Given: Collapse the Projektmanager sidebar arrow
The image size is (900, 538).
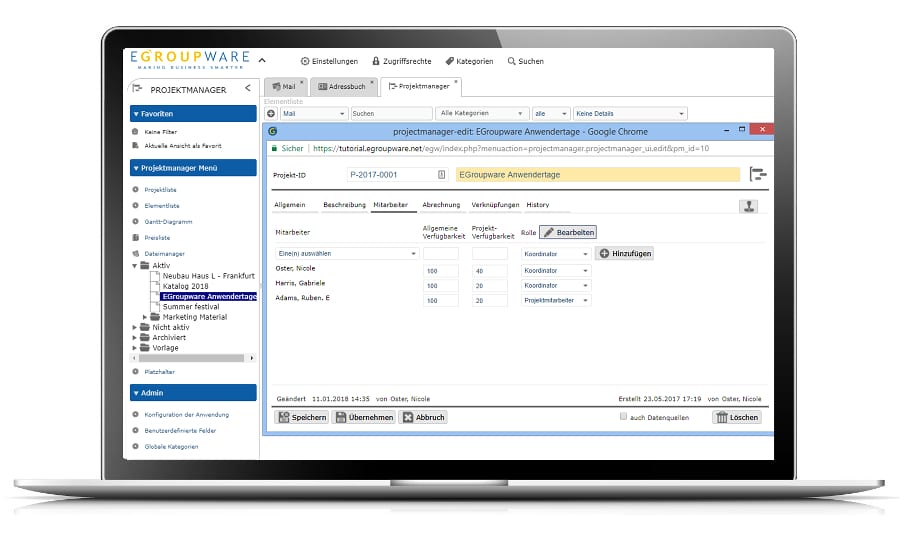Looking at the screenshot, I should pos(247,88).
